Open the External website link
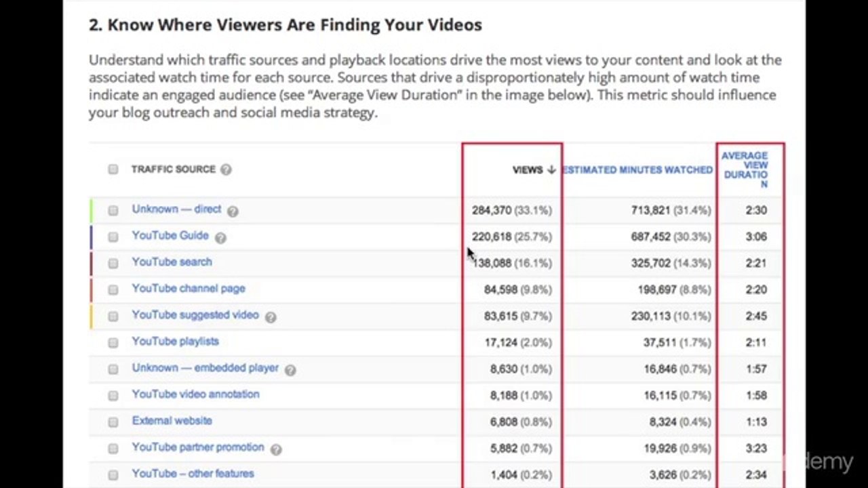 [172, 421]
